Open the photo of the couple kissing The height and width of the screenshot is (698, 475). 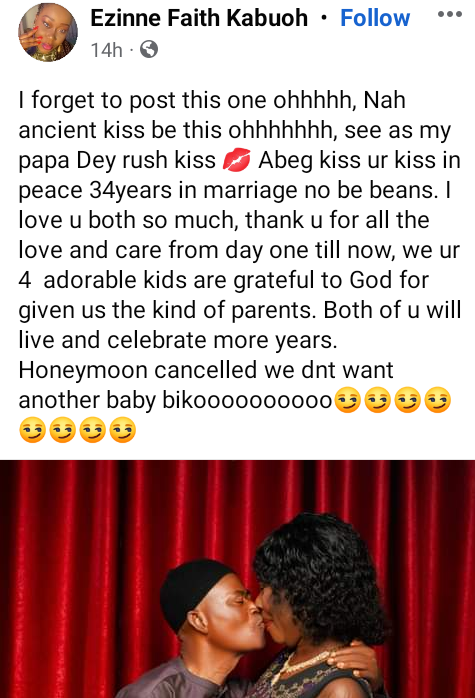pos(237,579)
